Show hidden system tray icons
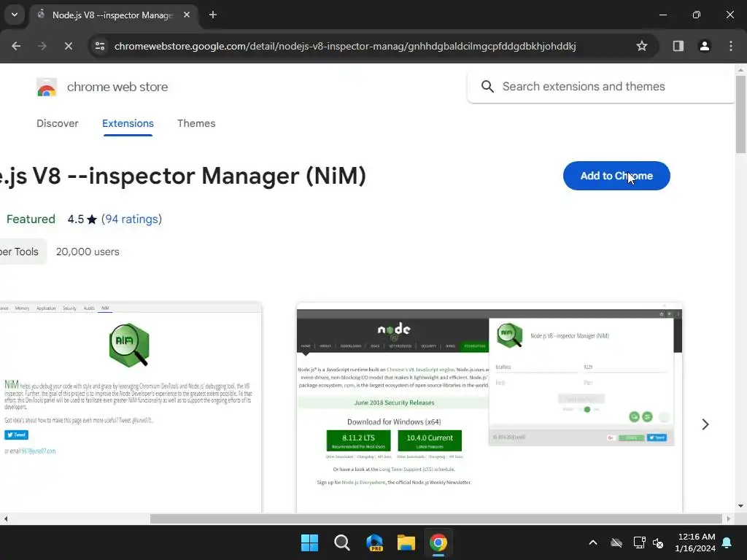 pos(593,542)
